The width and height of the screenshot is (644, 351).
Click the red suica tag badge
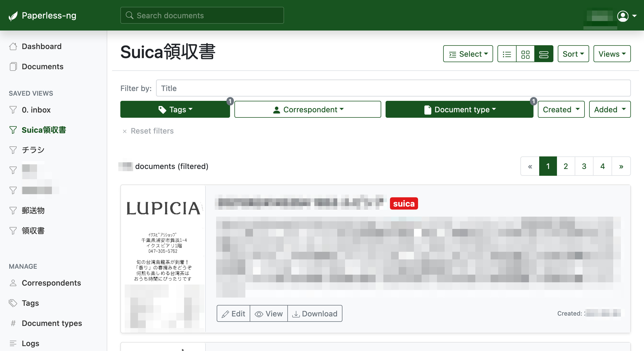click(404, 204)
